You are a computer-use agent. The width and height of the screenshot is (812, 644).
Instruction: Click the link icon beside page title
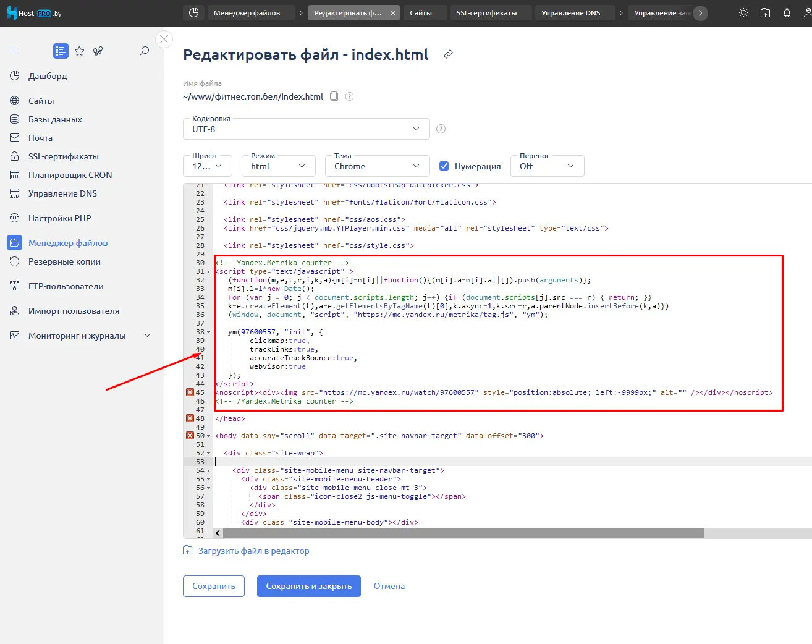(x=449, y=54)
